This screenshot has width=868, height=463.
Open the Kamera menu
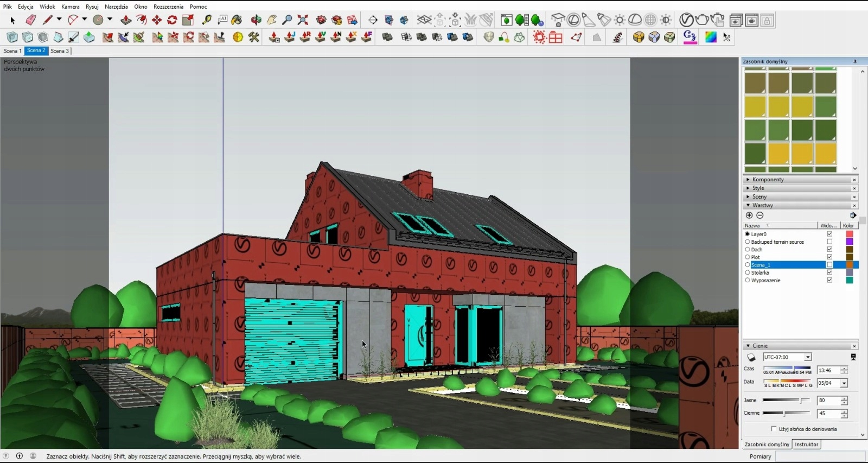pos(70,7)
